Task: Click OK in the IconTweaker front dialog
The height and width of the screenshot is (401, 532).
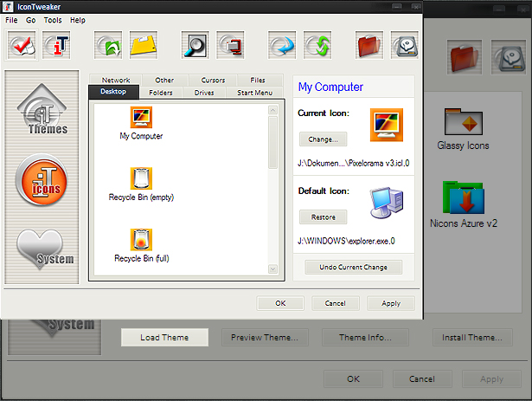Action: 280,303
